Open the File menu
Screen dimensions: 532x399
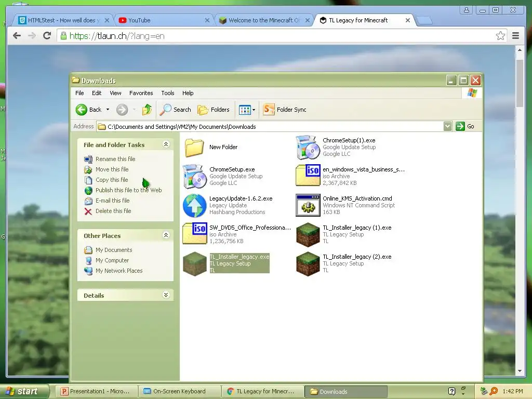[79, 93]
